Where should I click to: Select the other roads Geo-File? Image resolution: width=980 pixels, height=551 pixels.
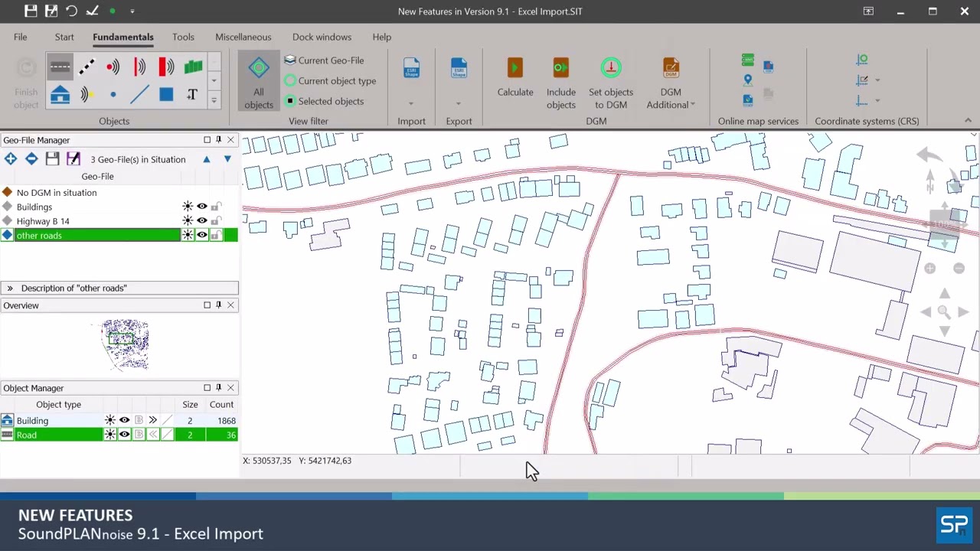coord(119,236)
